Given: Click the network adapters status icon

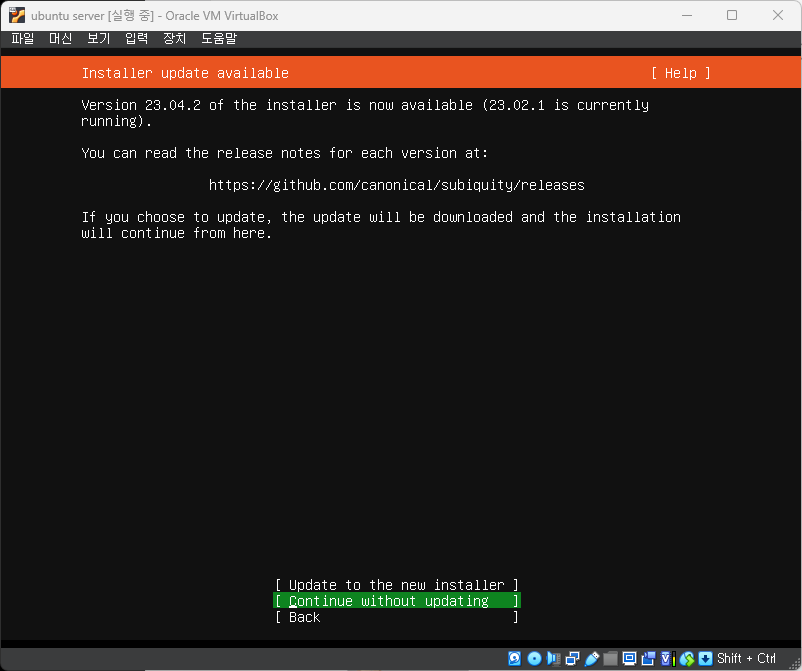Looking at the screenshot, I should point(572,658).
